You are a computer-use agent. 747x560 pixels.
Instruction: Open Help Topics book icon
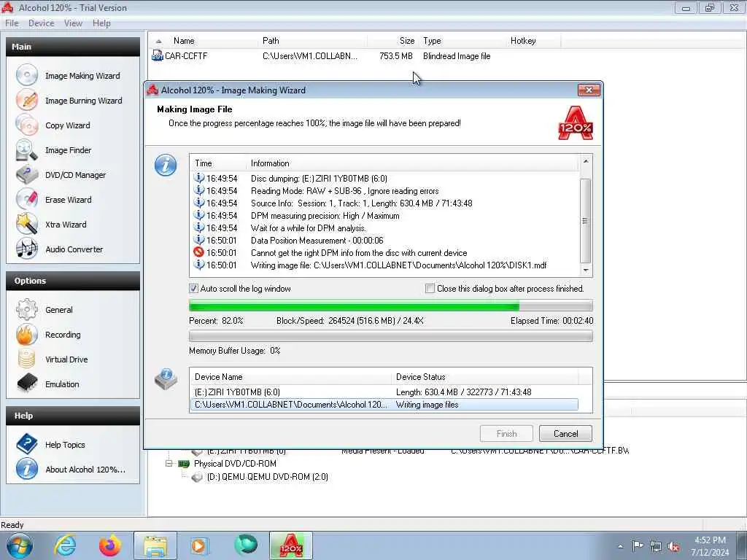point(27,444)
